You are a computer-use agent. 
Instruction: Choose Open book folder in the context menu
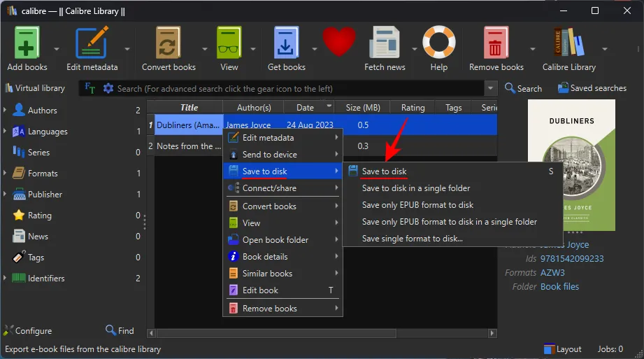(283, 240)
